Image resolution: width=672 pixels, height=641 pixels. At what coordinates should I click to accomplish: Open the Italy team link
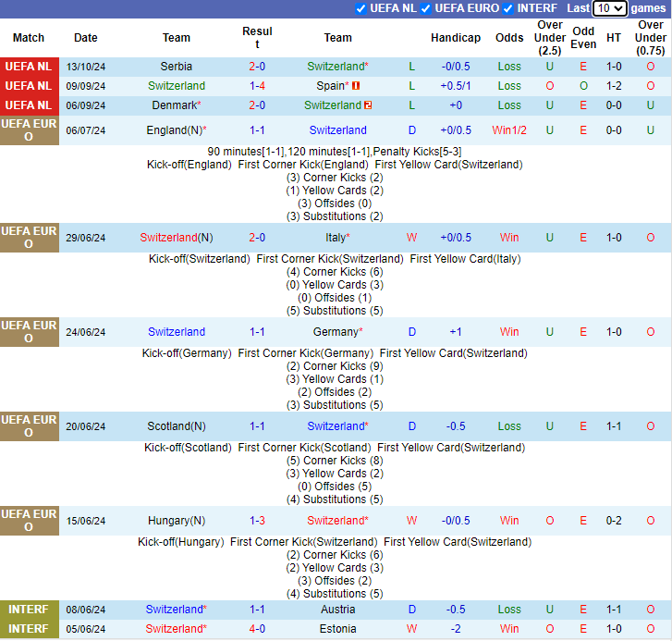pyautogui.click(x=336, y=238)
